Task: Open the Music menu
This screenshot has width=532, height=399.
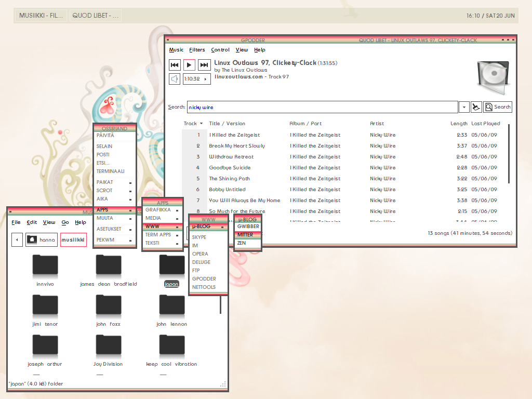Action: [176, 50]
